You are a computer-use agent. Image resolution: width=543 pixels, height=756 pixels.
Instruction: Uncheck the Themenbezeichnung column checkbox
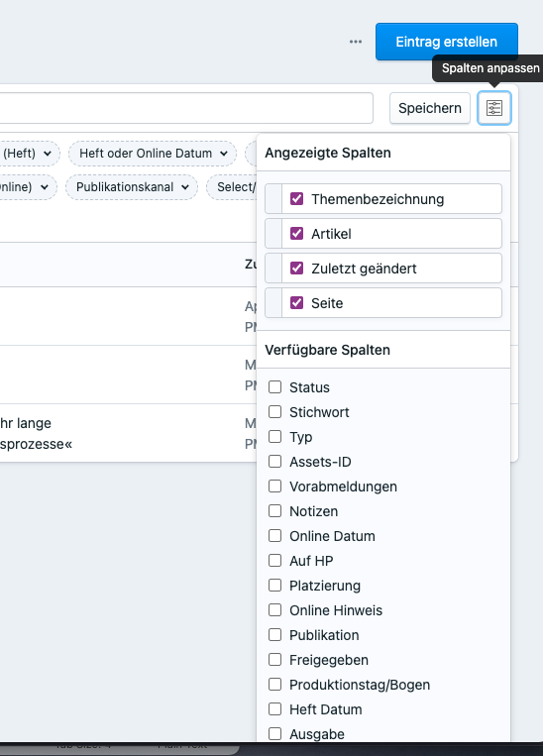pyautogui.click(x=296, y=198)
